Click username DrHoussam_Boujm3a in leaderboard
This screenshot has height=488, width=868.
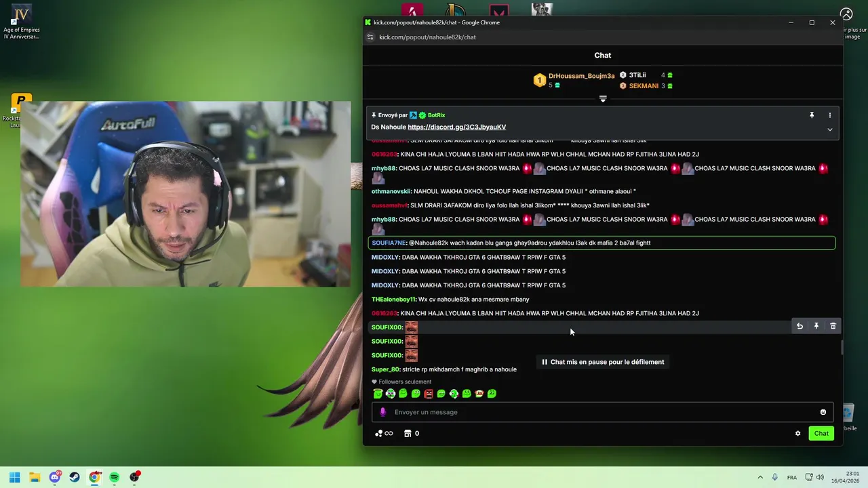(x=581, y=76)
